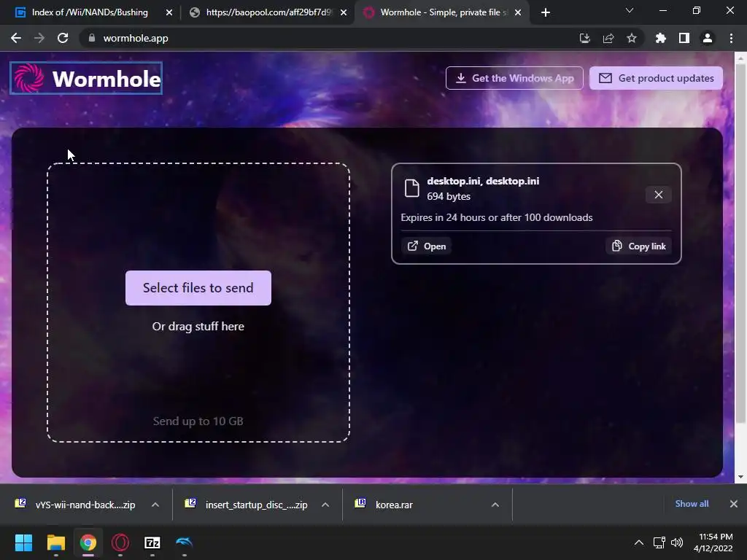This screenshot has width=747, height=560.
Task: Go forward in browser history
Action: pyautogui.click(x=39, y=38)
